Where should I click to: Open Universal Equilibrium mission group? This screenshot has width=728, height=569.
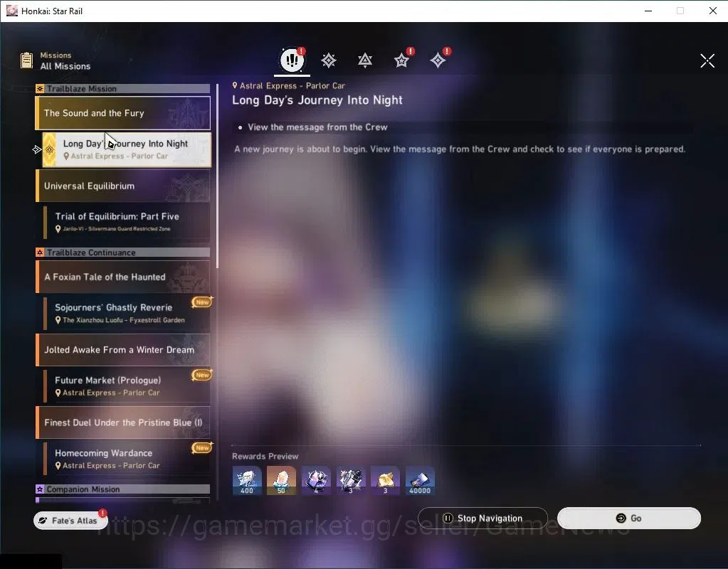pyautogui.click(x=123, y=186)
